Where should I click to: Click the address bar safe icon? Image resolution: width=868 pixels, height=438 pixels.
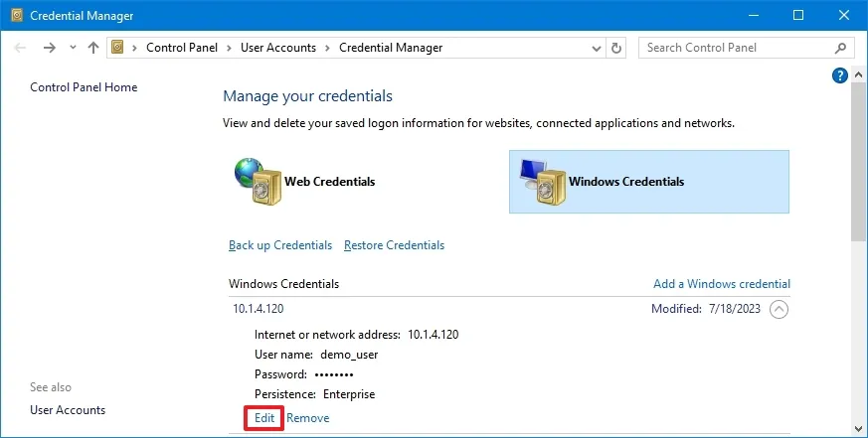(117, 48)
